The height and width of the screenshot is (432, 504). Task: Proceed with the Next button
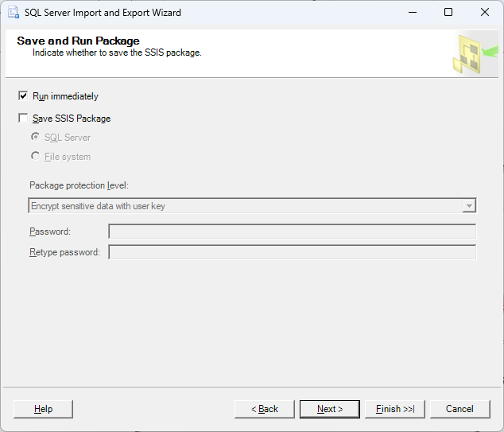[x=330, y=409]
